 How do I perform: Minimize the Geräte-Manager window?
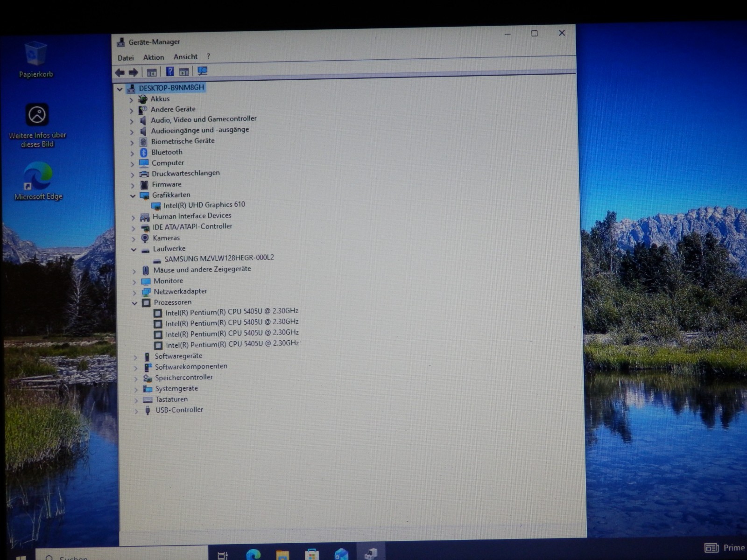pyautogui.click(x=508, y=34)
